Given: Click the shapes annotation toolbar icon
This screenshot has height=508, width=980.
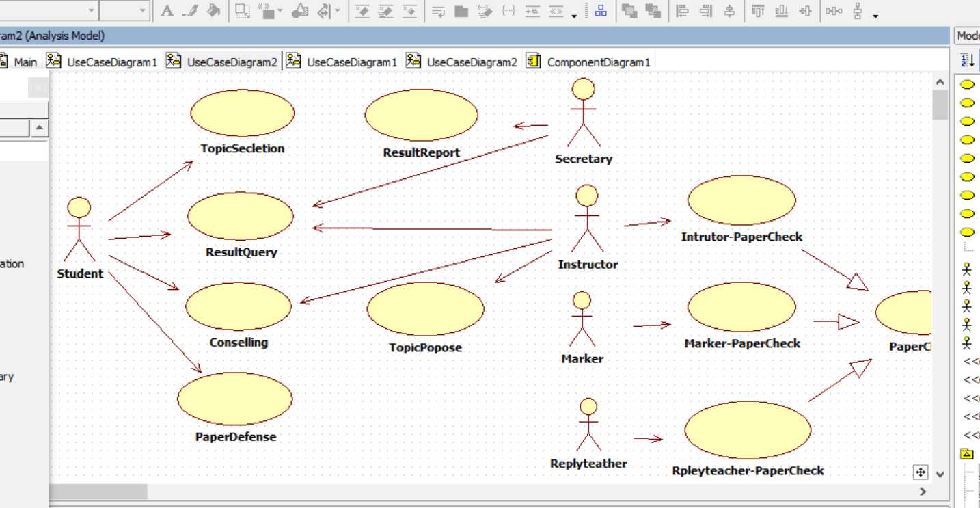Looking at the screenshot, I should coord(300,11).
